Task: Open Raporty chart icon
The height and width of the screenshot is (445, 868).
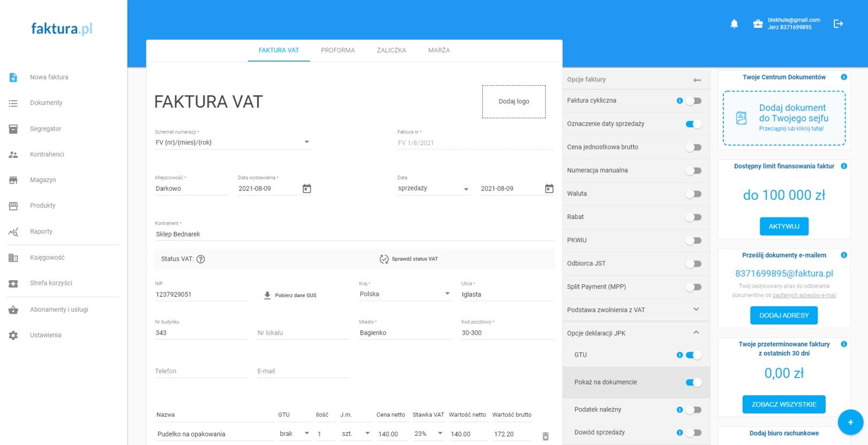Action: [13, 232]
